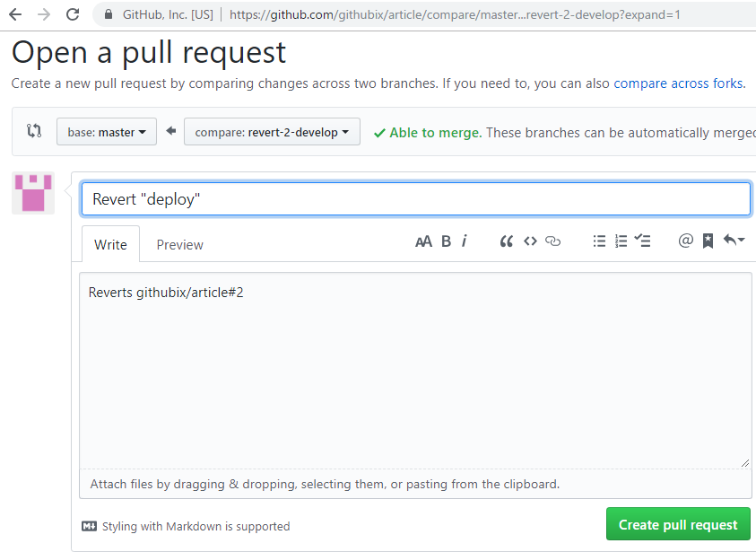Open the base: master branch dropdown
This screenshot has width=756, height=552.
pos(106,131)
